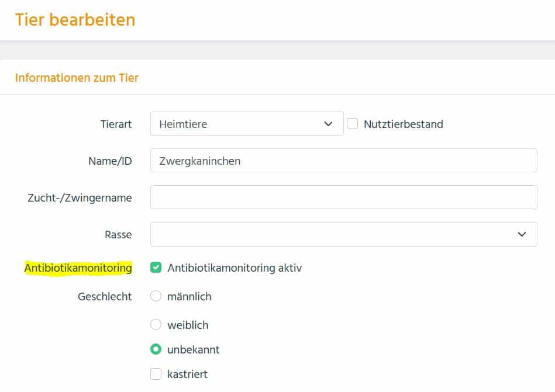Click the chevron arrow in the Rasse field

[x=522, y=234]
